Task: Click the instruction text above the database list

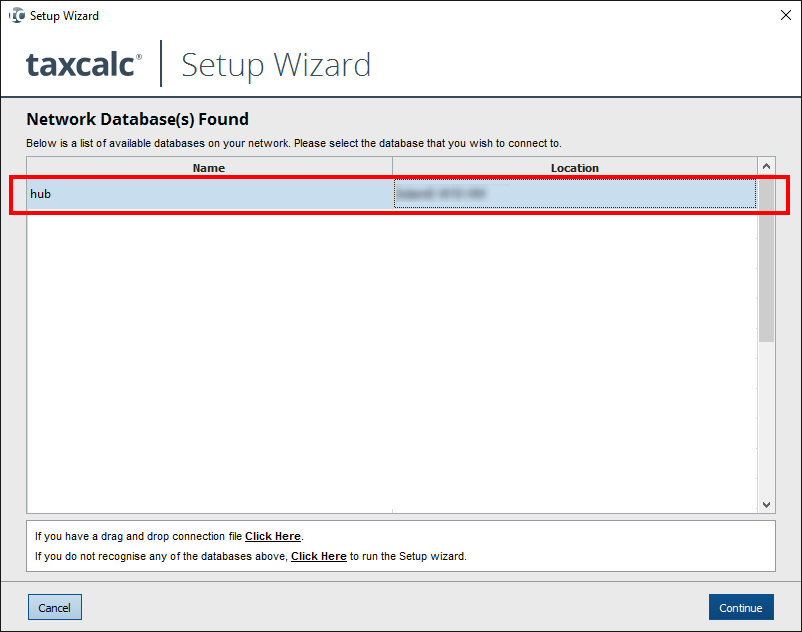Action: (x=294, y=143)
